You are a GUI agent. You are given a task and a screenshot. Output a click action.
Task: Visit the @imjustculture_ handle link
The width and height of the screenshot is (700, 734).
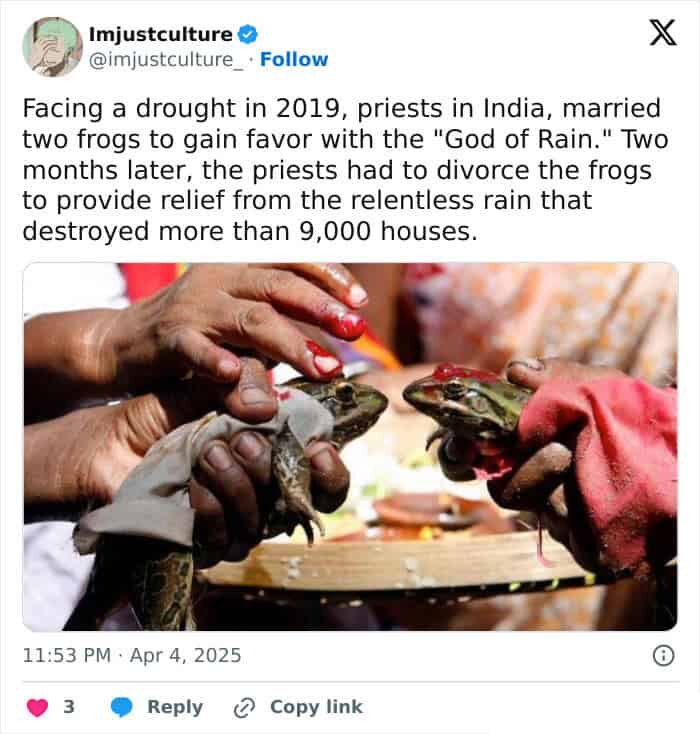(x=166, y=59)
